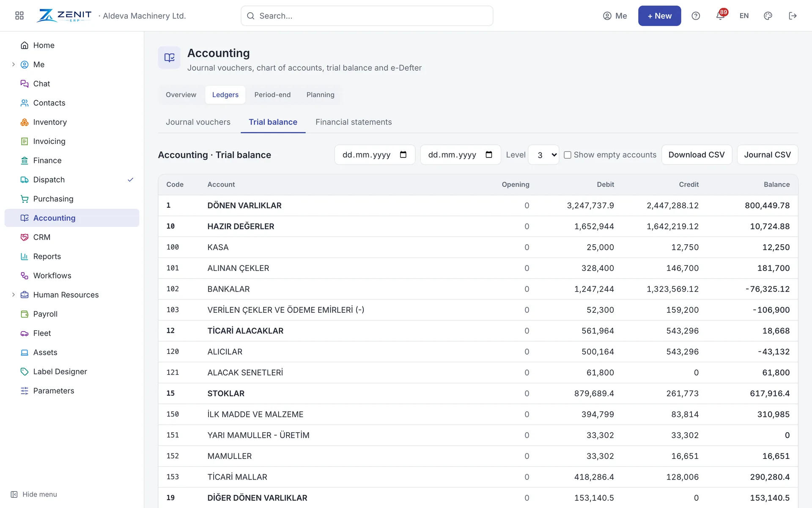Open Payroll module
This screenshot has width=812, height=508.
pyautogui.click(x=72, y=314)
